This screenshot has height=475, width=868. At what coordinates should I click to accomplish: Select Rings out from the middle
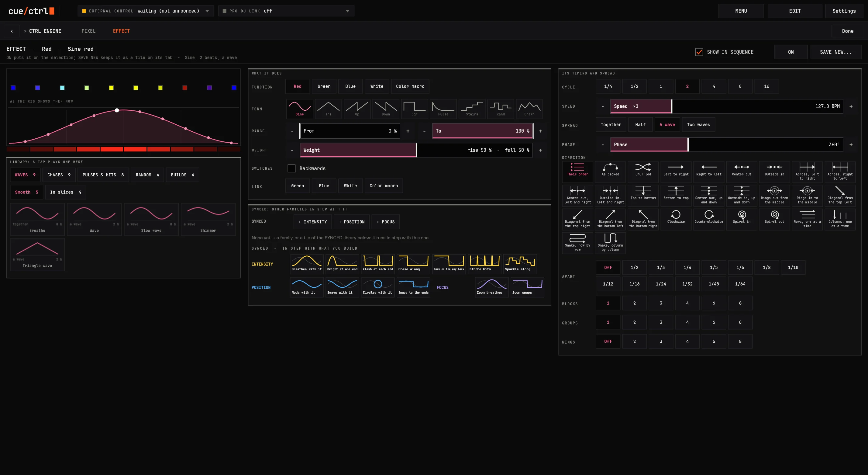[774, 196]
